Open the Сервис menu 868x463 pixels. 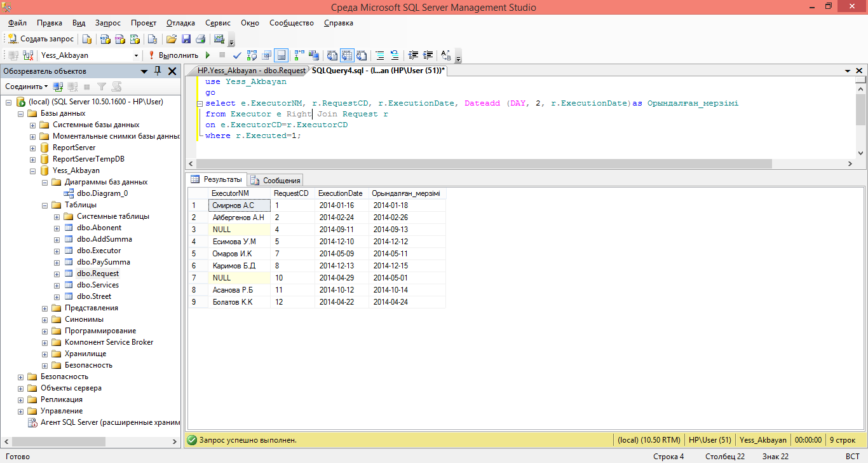click(x=218, y=23)
